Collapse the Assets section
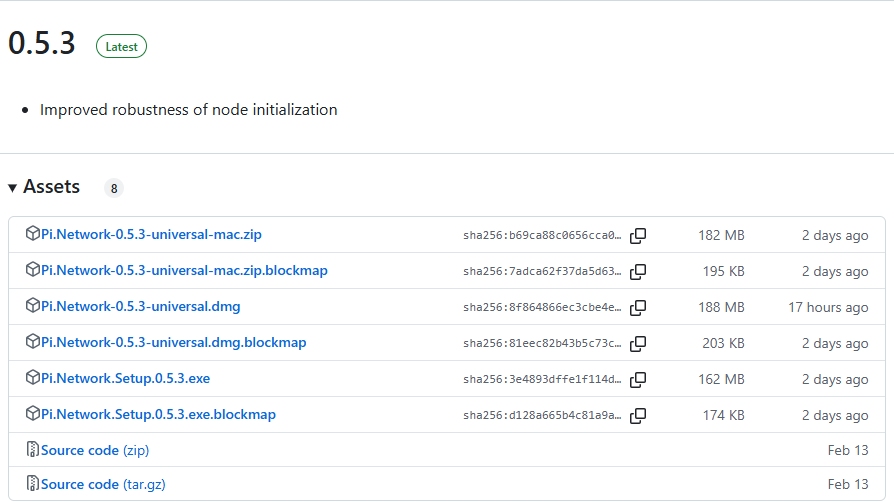The image size is (894, 502). click(44, 187)
